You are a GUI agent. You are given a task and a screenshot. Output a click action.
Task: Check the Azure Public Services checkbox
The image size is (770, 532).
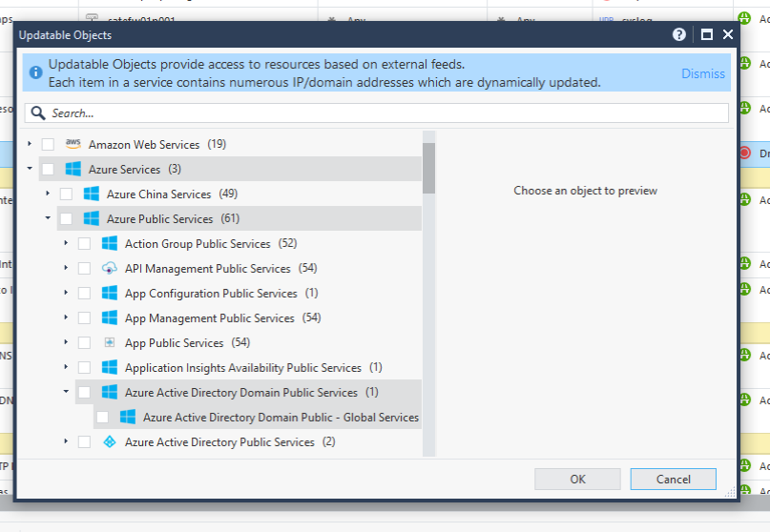[66, 219]
